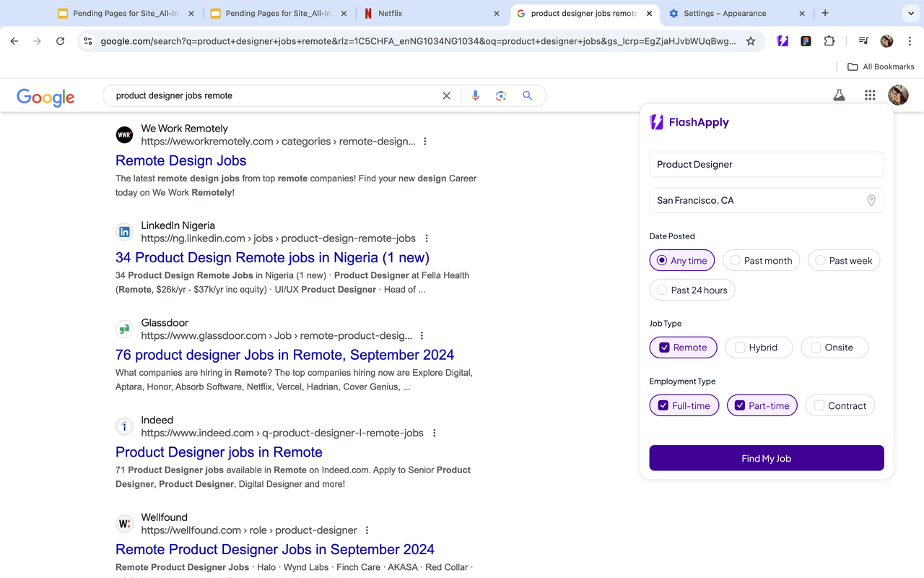This screenshot has width=924, height=578.
Task: Open FlashApply extension icon in toolbar
Action: click(x=783, y=41)
